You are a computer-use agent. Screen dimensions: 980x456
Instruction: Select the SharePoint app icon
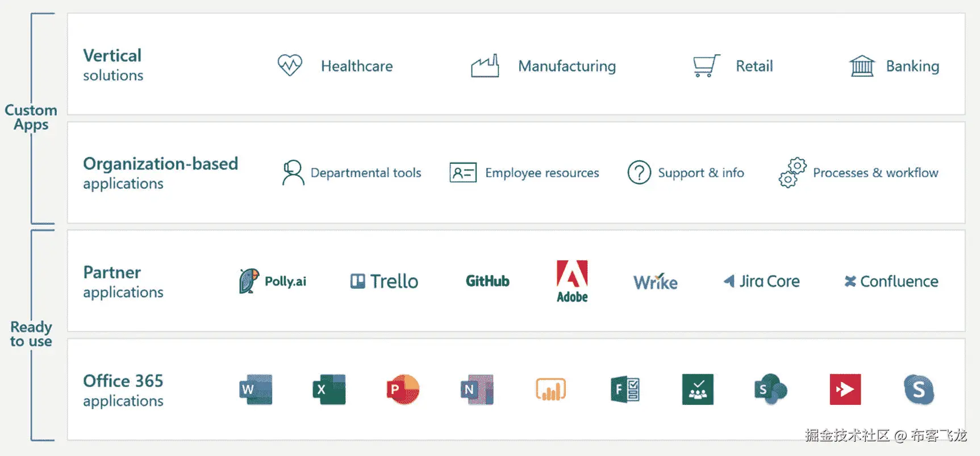pos(770,389)
